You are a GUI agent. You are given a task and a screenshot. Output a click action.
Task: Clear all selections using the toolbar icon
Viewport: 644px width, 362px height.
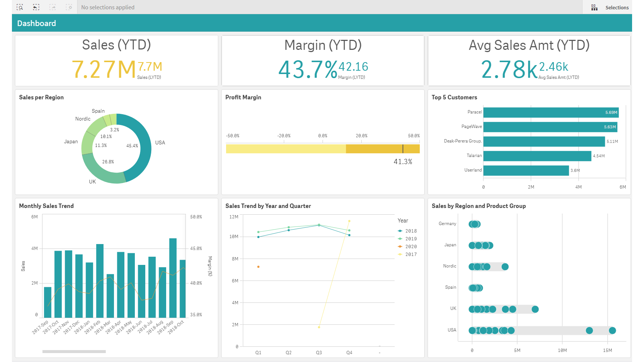point(69,7)
